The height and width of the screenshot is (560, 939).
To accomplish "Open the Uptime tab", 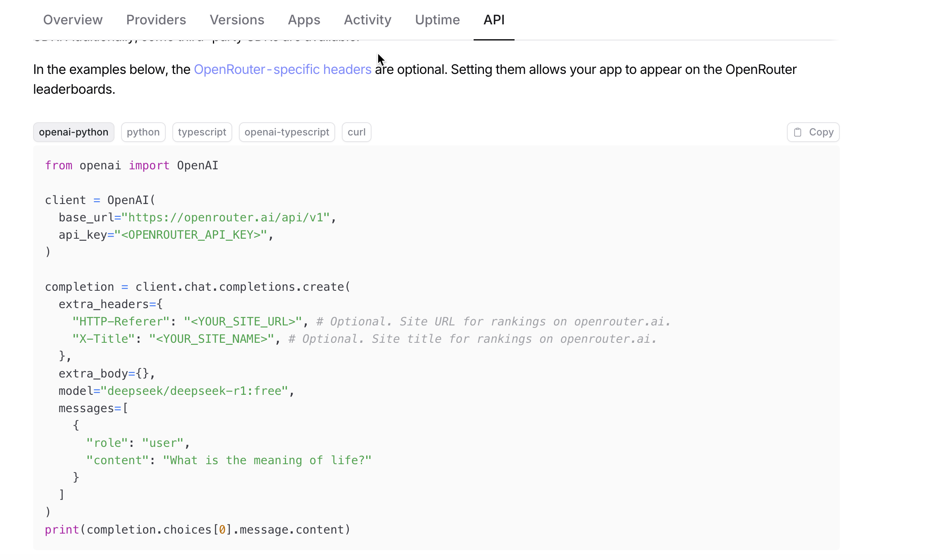I will tap(437, 20).
